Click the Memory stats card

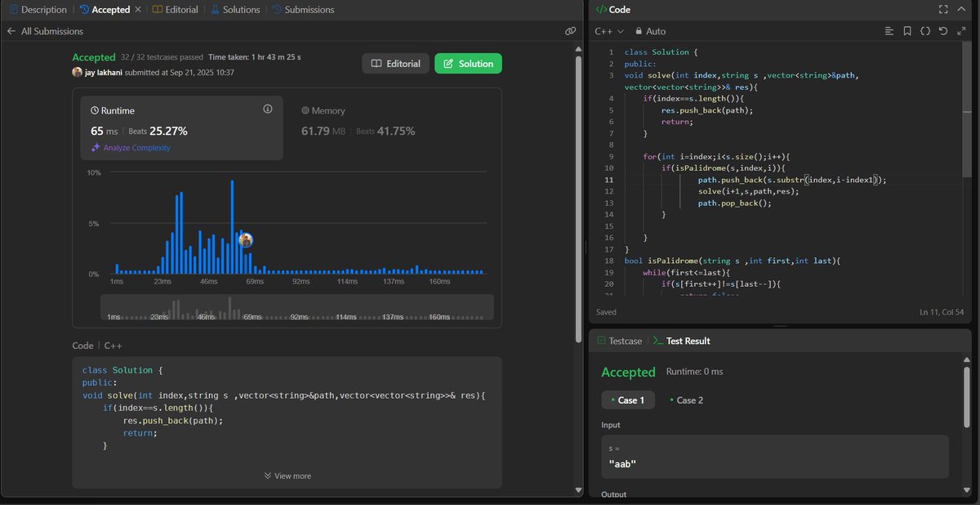pos(393,128)
